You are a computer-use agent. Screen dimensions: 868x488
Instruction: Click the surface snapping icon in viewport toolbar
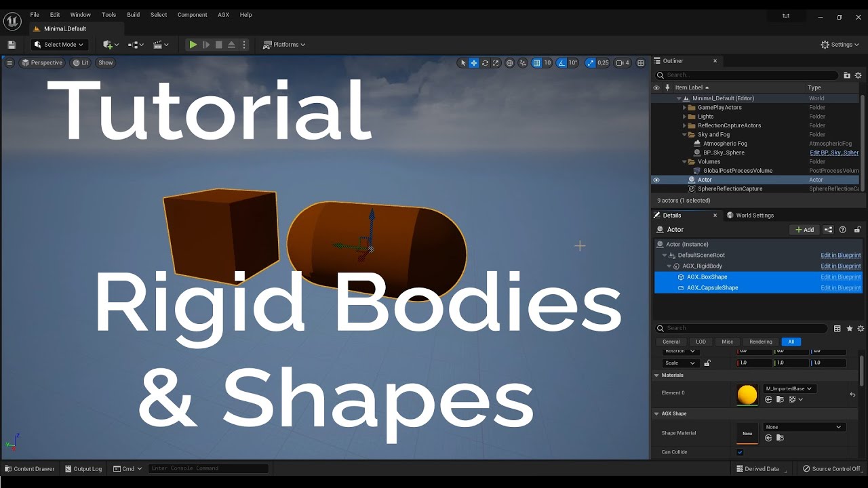click(x=523, y=63)
